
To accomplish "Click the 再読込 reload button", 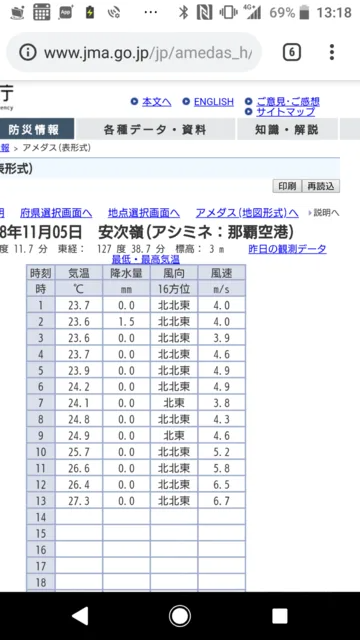I will pyautogui.click(x=321, y=186).
